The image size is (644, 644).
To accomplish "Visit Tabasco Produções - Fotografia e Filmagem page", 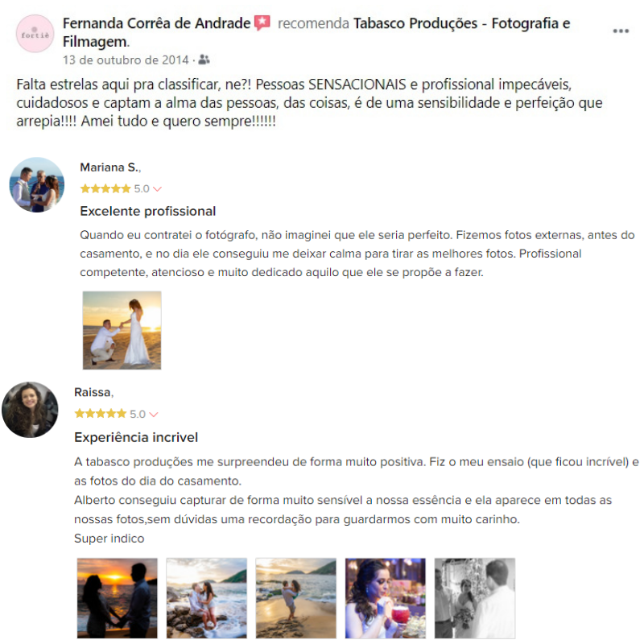I will click(x=316, y=32).
